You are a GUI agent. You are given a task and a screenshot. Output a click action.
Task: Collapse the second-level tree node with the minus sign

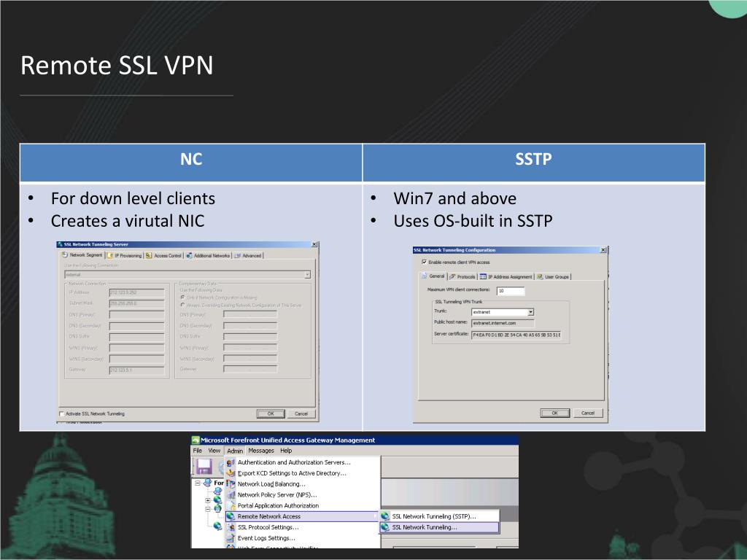point(208,509)
